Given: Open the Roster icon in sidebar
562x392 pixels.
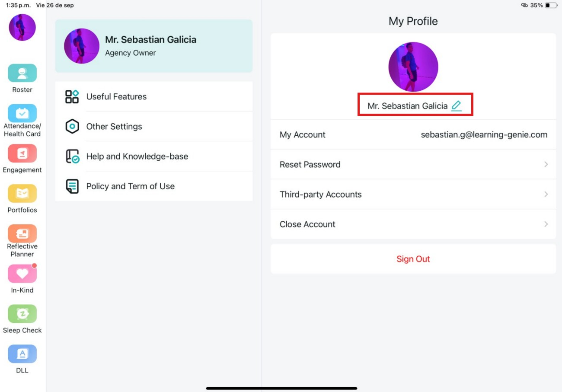Looking at the screenshot, I should (x=22, y=73).
